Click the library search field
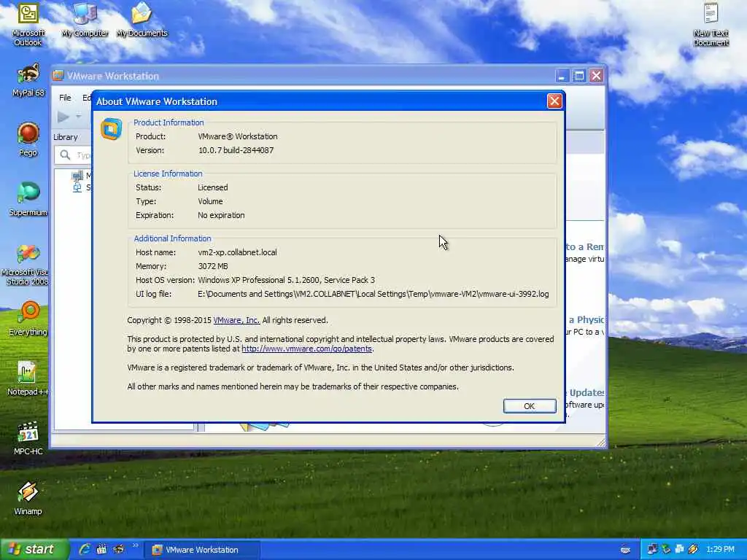The height and width of the screenshot is (560, 747). 73,155
